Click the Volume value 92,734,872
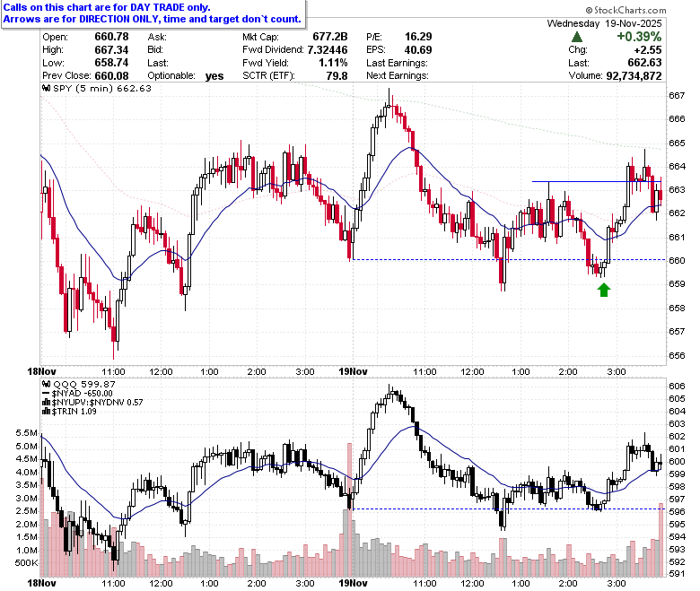This screenshot has height=591, width=700. point(634,76)
